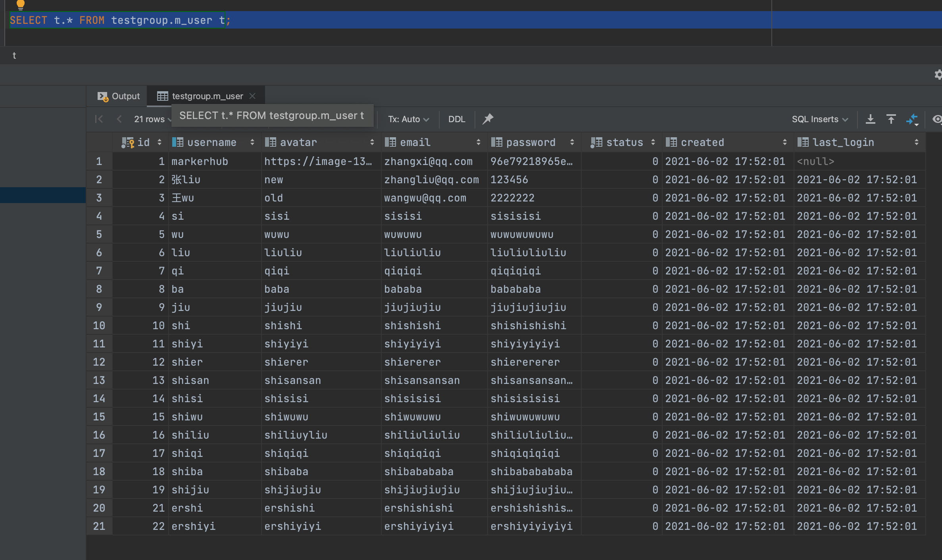The height and width of the screenshot is (560, 942).
Task: Click the import data upload icon
Action: coord(891,119)
